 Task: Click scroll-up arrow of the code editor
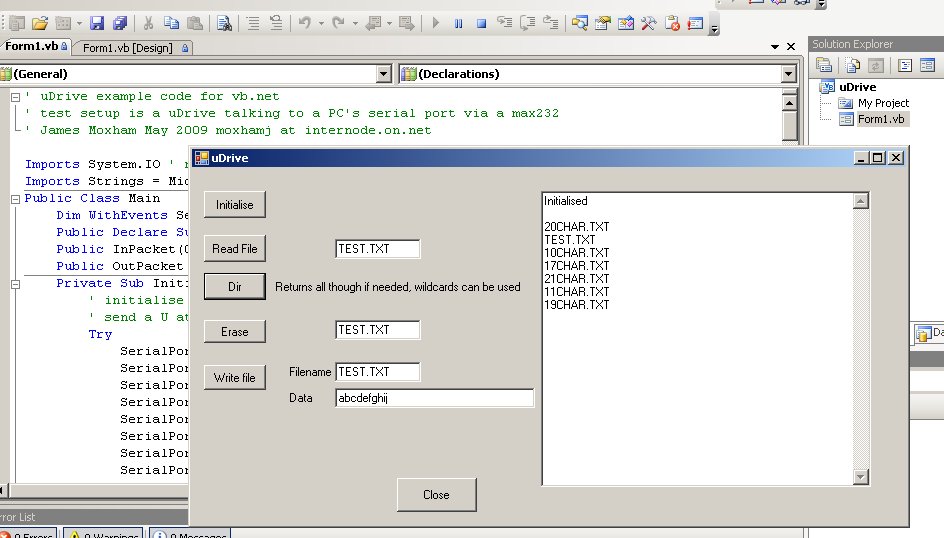tap(789, 103)
